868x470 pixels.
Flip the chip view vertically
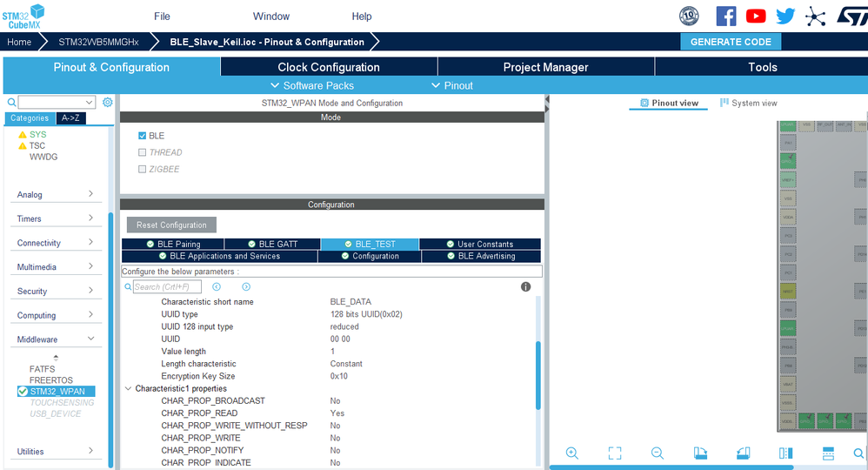pyautogui.click(x=828, y=453)
